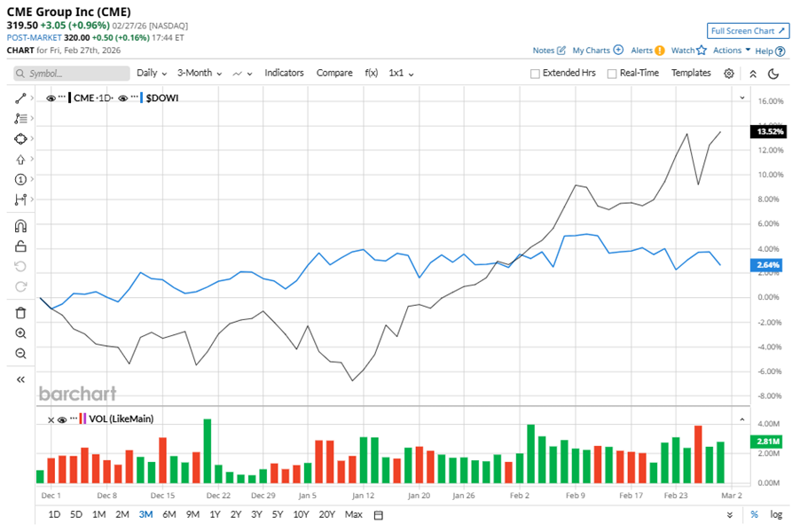Open the Daily frequency dropdown
800x532 pixels.
pyautogui.click(x=152, y=73)
